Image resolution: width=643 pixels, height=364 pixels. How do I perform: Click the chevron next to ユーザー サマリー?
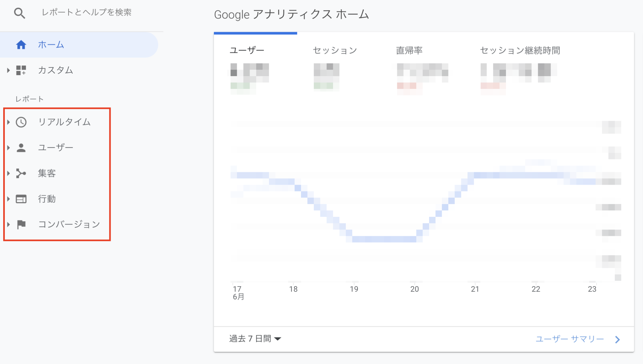point(617,339)
